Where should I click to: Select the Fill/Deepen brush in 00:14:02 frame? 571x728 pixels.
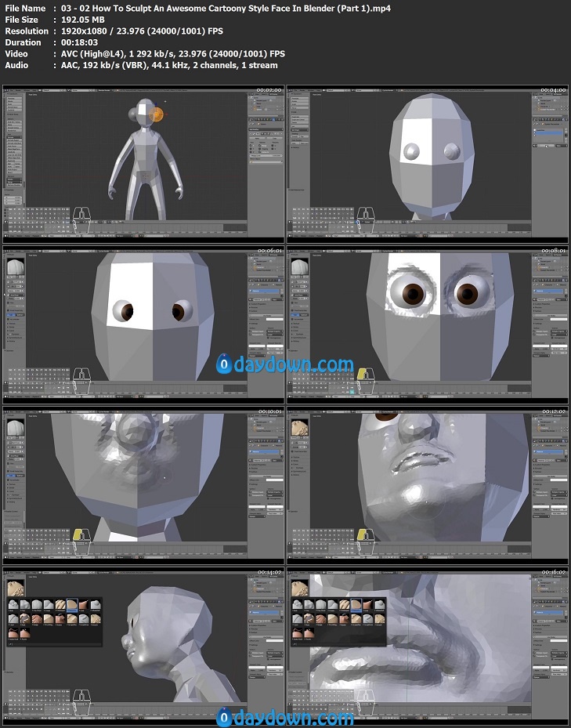coord(60,604)
